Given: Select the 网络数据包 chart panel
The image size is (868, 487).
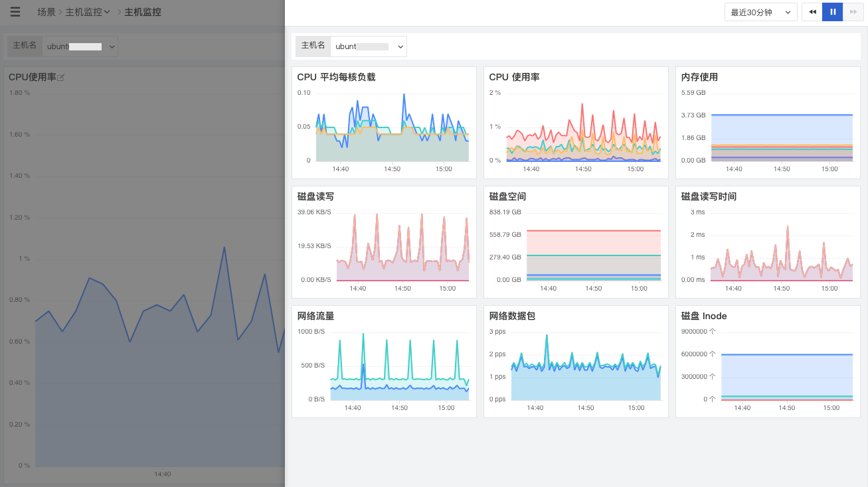Looking at the screenshot, I should [x=576, y=362].
